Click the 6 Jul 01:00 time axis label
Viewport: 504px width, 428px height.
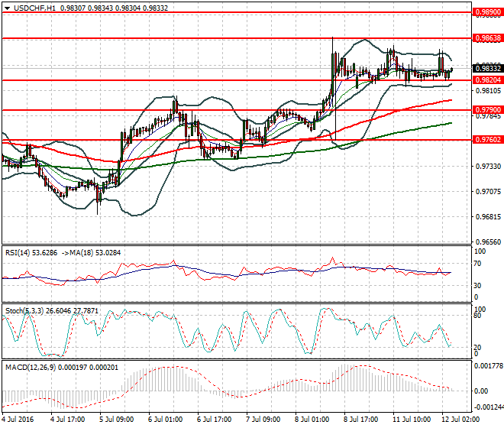pos(165,420)
